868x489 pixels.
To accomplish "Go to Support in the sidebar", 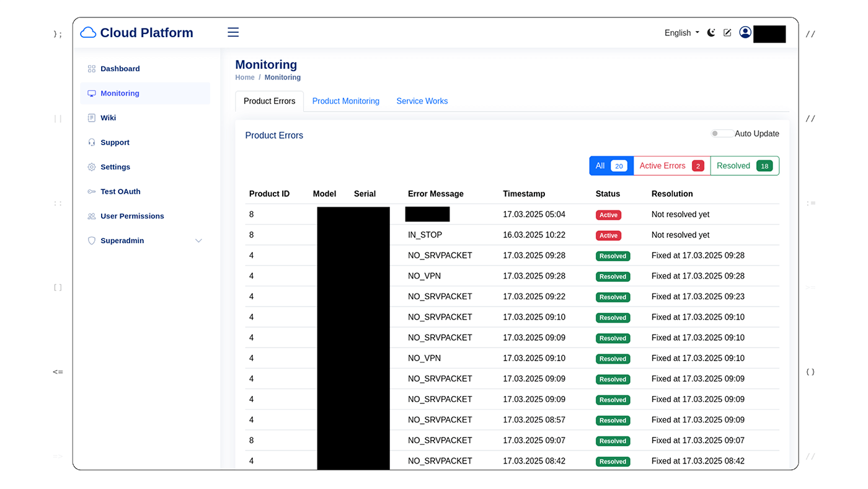I will [x=115, y=143].
